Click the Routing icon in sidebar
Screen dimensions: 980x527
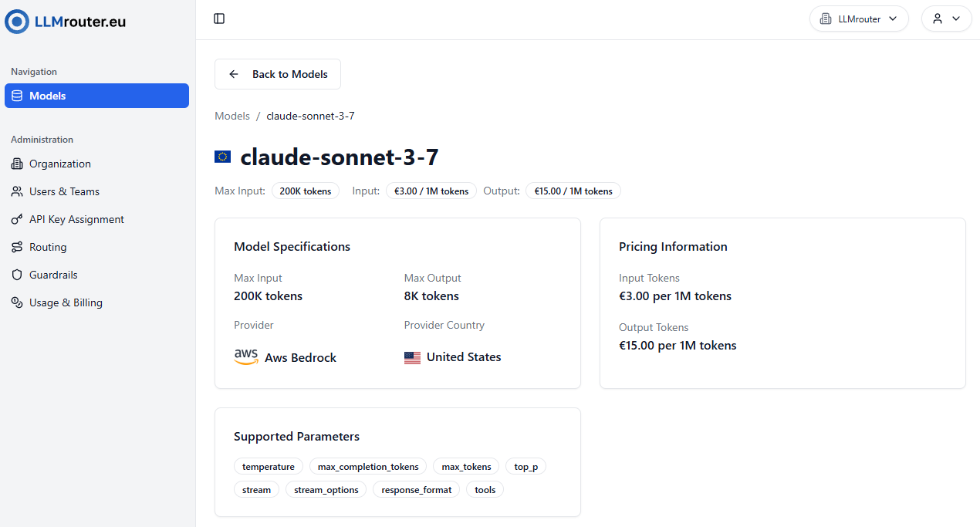[x=17, y=247]
